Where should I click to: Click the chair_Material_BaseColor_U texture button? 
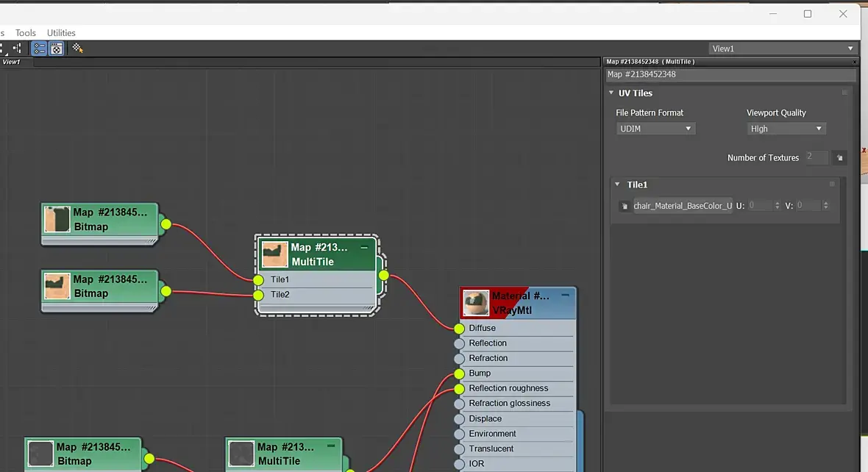[x=683, y=205]
